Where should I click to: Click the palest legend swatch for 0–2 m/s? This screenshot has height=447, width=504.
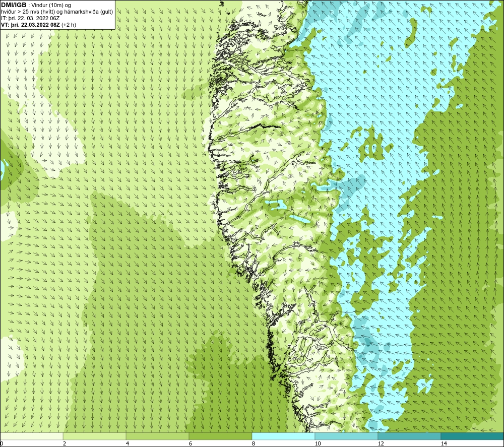31,436
